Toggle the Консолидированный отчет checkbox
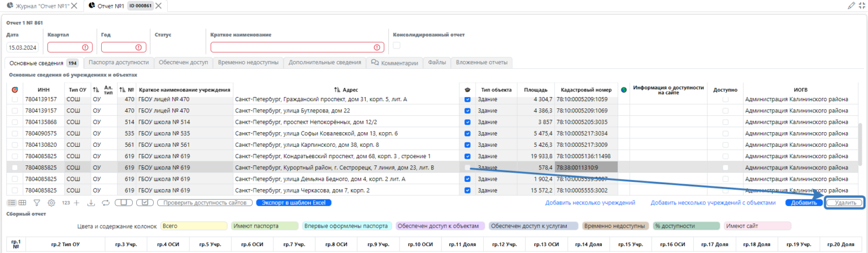The image size is (868, 253). [x=397, y=46]
